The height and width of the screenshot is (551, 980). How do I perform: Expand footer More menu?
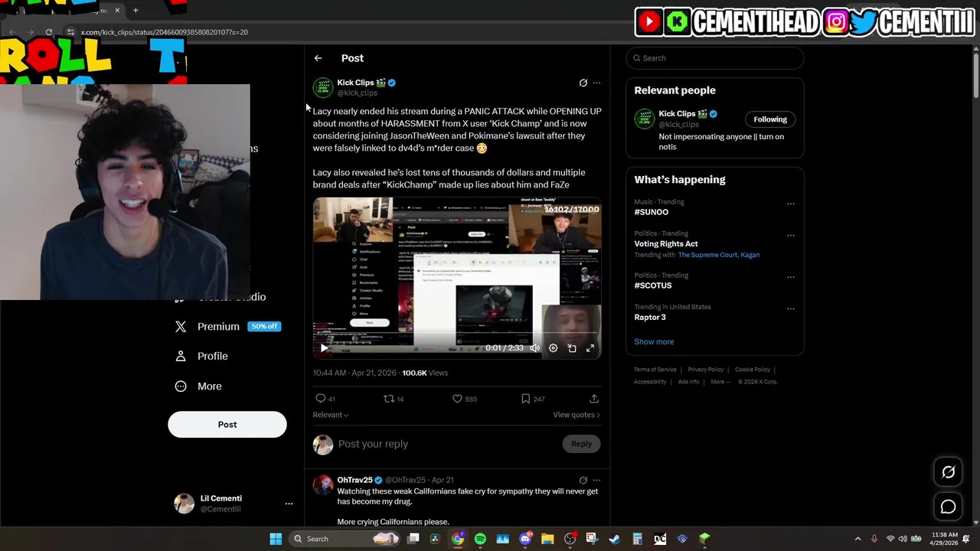coord(720,382)
